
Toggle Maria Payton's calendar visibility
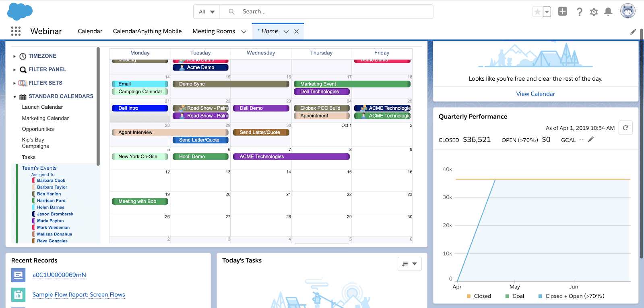click(34, 221)
